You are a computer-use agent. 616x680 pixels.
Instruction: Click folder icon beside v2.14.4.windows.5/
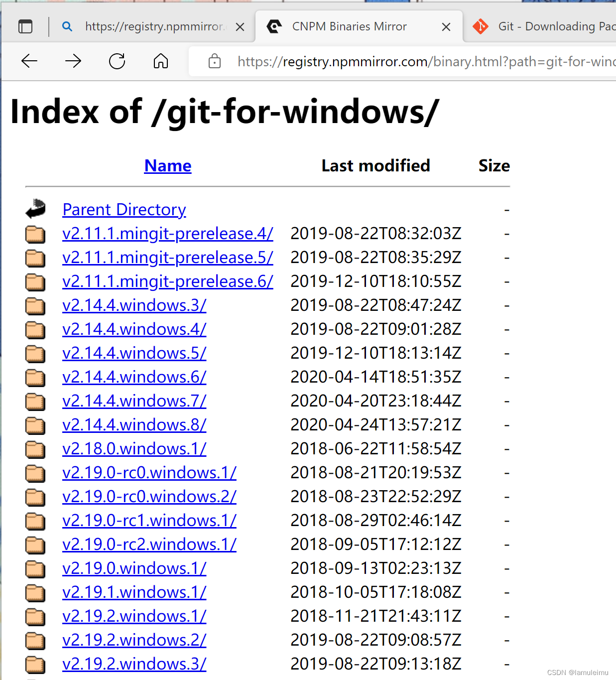[x=35, y=354]
